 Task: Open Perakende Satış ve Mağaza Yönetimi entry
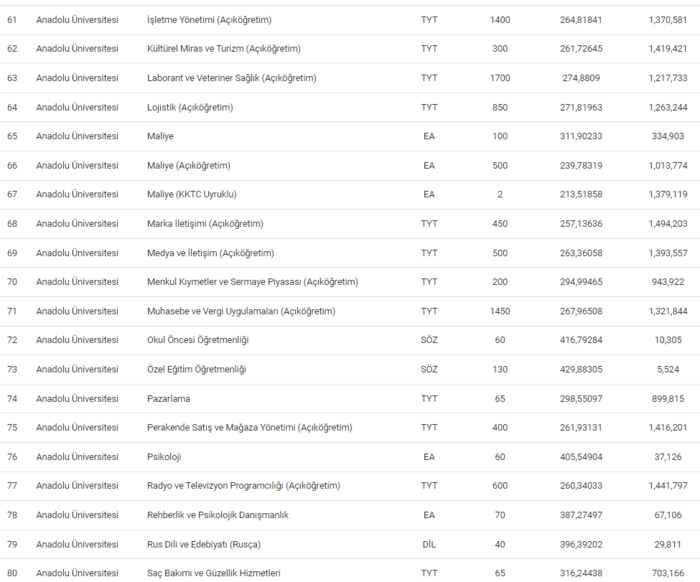[249, 427]
